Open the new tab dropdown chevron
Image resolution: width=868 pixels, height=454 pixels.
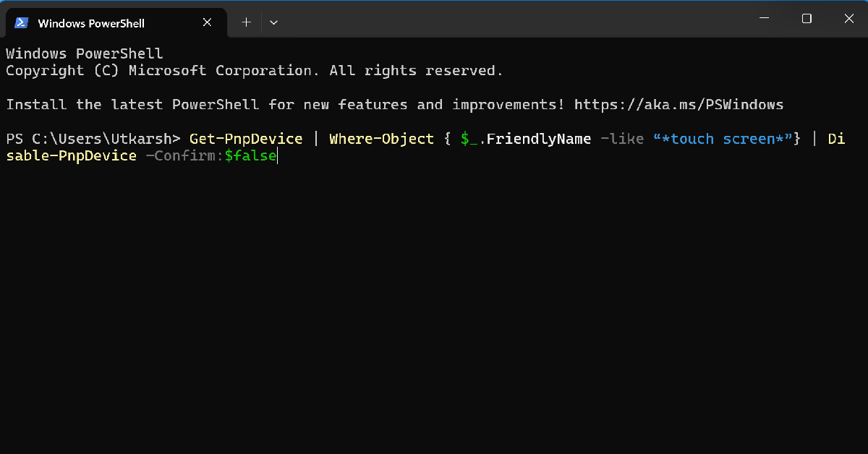(273, 22)
